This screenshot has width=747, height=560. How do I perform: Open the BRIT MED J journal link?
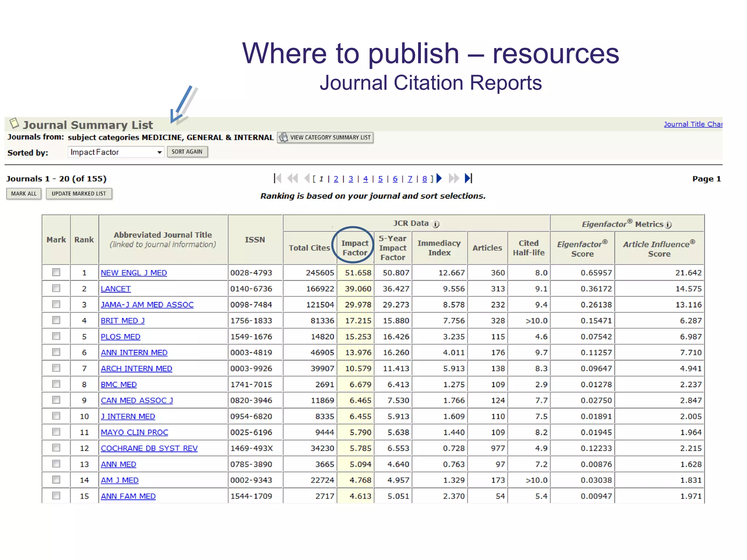click(123, 320)
